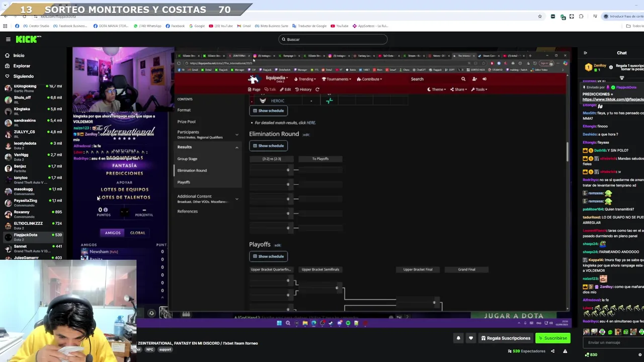The height and width of the screenshot is (362, 644).
Task: Open the Liquipedia Tools dropdown
Action: click(479, 89)
